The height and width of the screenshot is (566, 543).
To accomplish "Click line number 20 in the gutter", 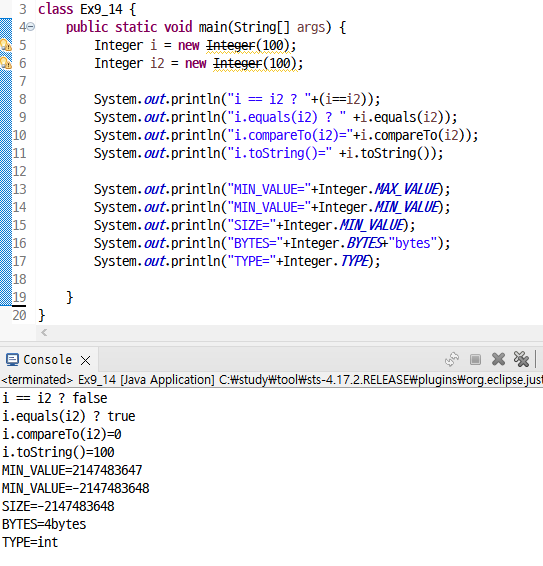I will (19, 315).
